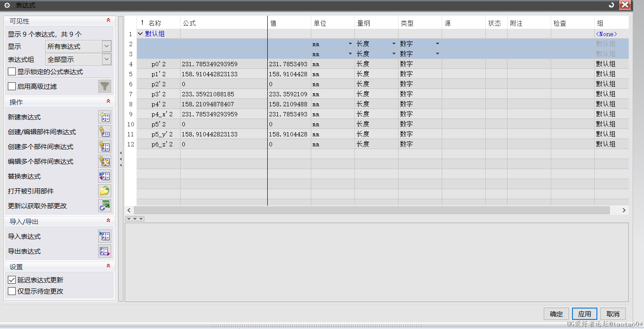
Task: Click the reset arrow icon in title bar
Action: tap(611, 5)
